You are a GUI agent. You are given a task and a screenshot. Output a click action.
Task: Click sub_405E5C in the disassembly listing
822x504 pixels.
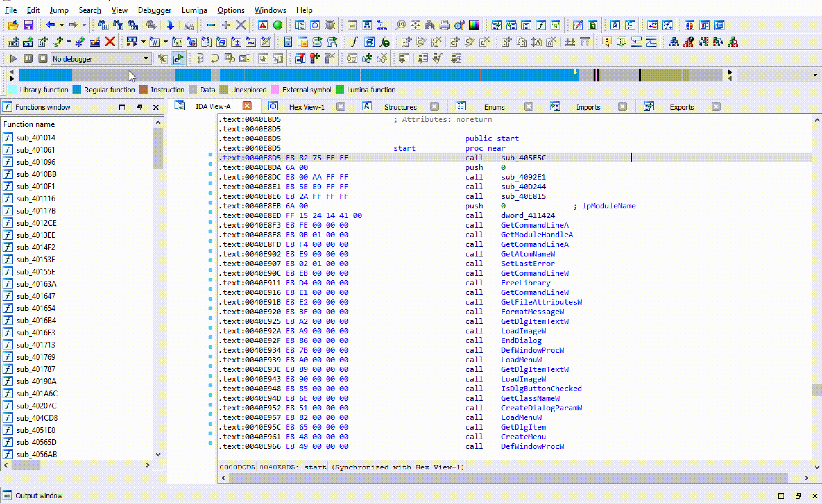pyautogui.click(x=523, y=158)
